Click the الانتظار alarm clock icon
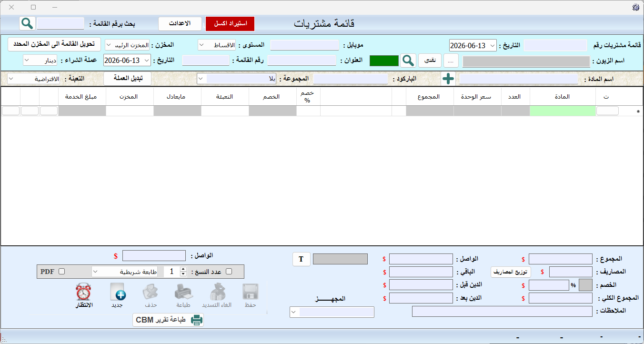Screen dimensions: 644x344 [84, 295]
